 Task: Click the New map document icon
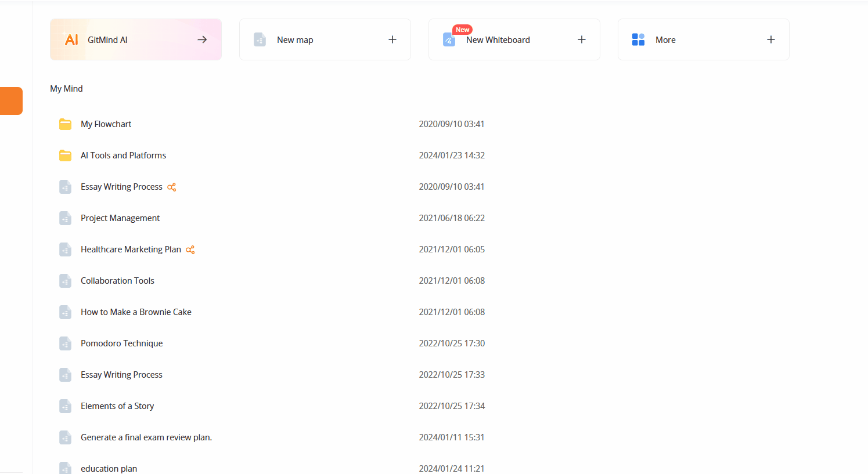coord(260,39)
